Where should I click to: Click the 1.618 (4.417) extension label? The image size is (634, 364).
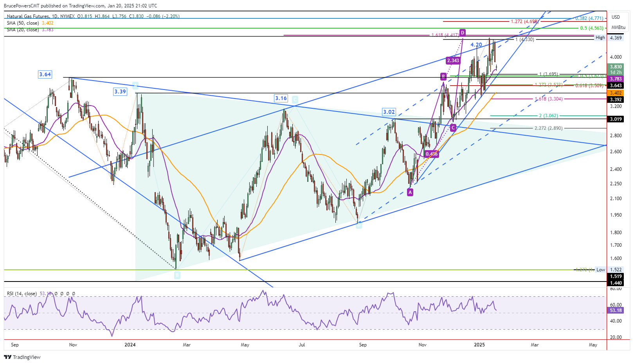[x=445, y=35]
